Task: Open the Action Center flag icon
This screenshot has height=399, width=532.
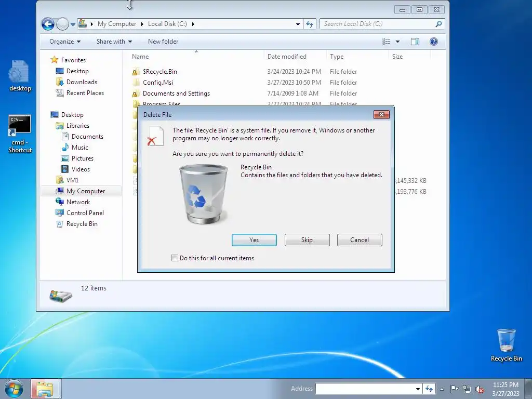Action: (x=454, y=389)
